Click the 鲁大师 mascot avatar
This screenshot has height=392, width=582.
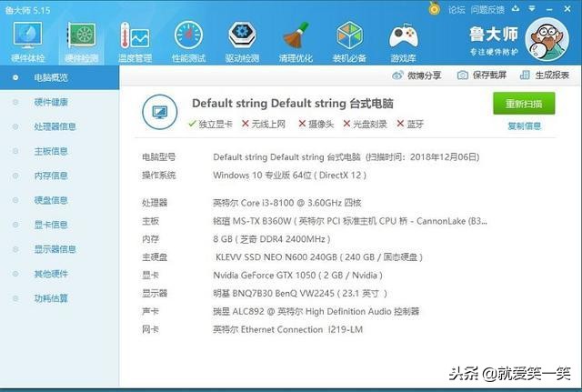547,39
